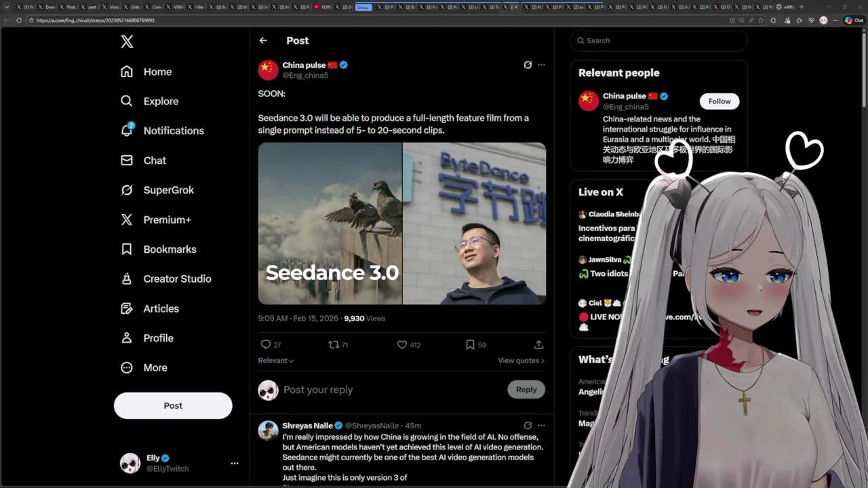The height and width of the screenshot is (488, 868).
Task: Open the Elly account switcher ellipsis
Action: coord(235,464)
